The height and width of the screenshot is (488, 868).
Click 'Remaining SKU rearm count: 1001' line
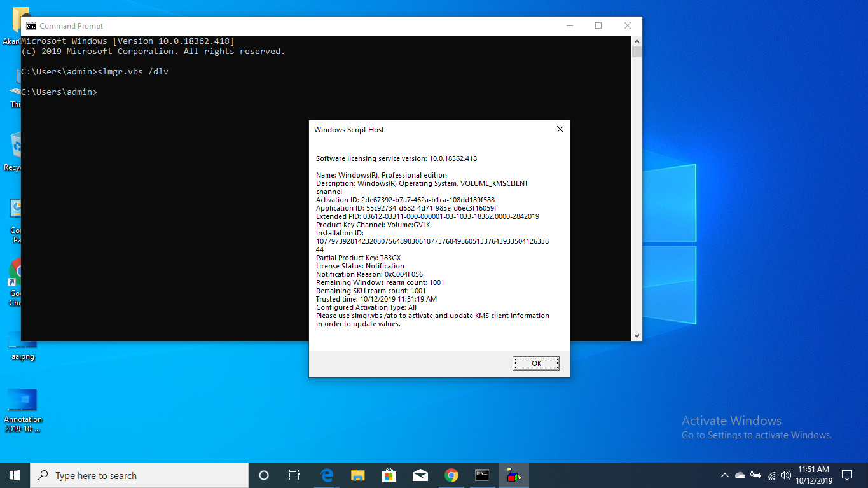(x=371, y=291)
